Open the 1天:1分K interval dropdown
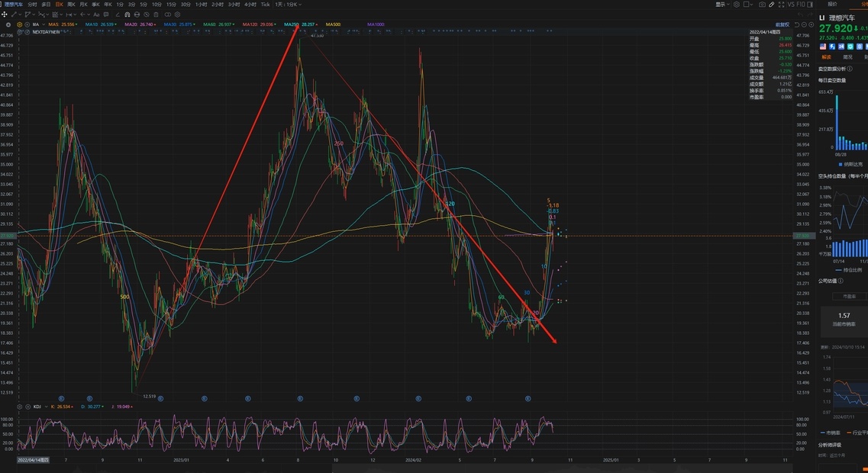The image size is (868, 473). [x=288, y=5]
